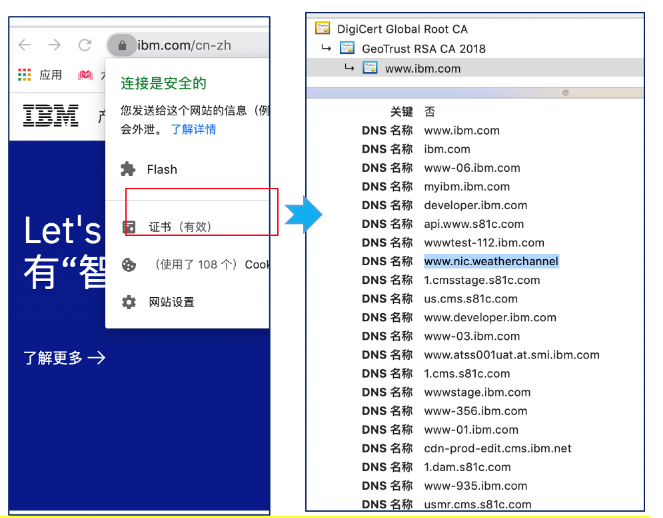This screenshot has height=518, width=663.
Task: Click DNS name www-03.ibm.com
Action: click(x=472, y=336)
